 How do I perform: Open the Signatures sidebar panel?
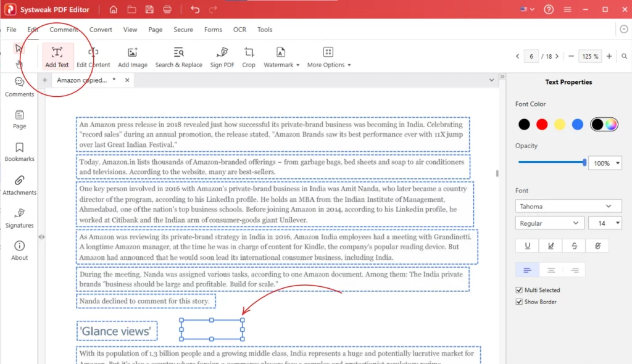[20, 217]
